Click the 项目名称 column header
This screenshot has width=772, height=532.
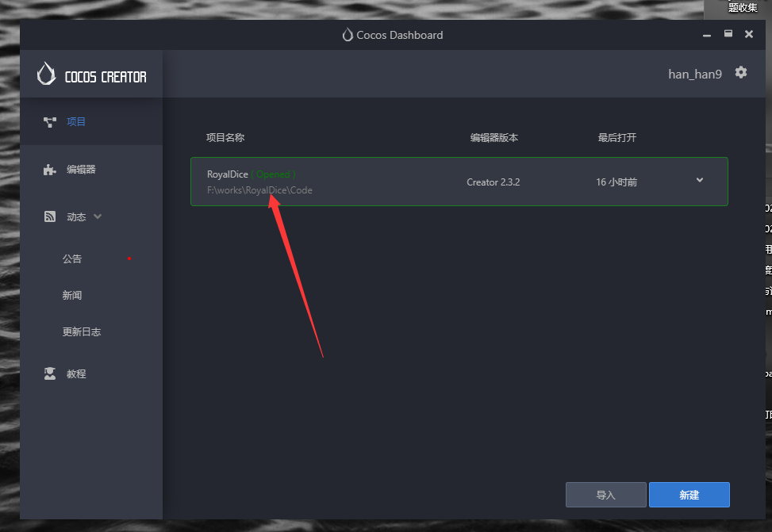[x=225, y=138]
